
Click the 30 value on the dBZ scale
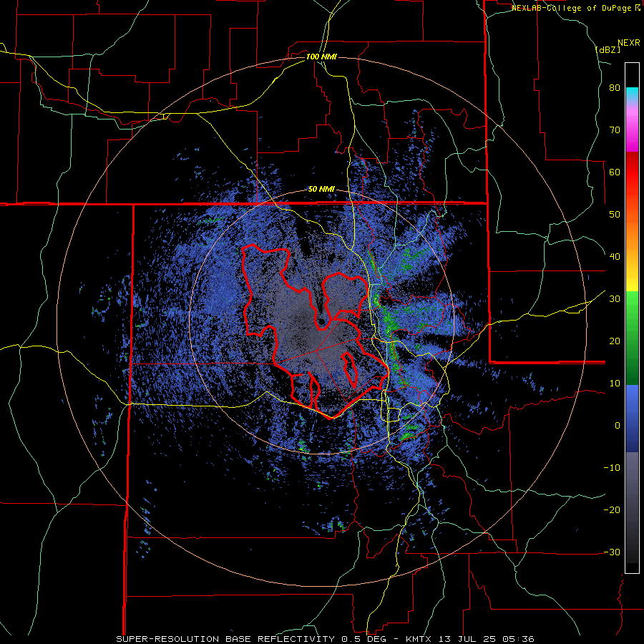615,299
